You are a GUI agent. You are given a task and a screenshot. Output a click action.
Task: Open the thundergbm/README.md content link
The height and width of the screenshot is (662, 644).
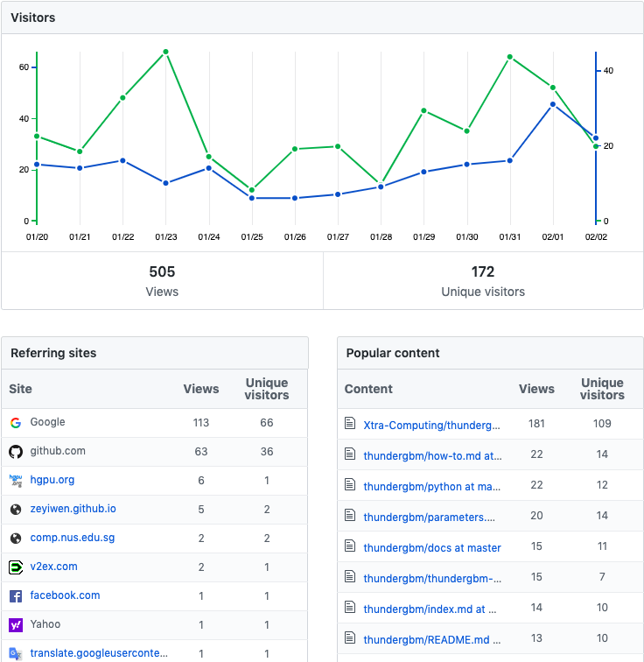point(432,640)
